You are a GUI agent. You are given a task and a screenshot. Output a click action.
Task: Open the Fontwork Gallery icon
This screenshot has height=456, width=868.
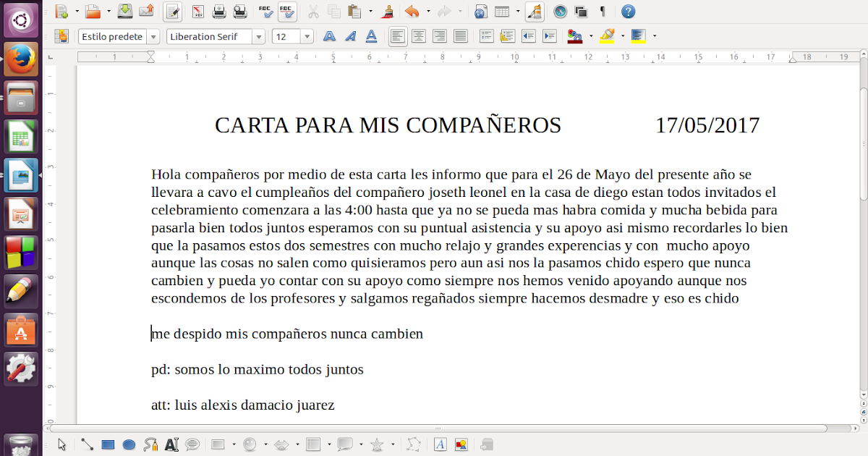point(440,444)
